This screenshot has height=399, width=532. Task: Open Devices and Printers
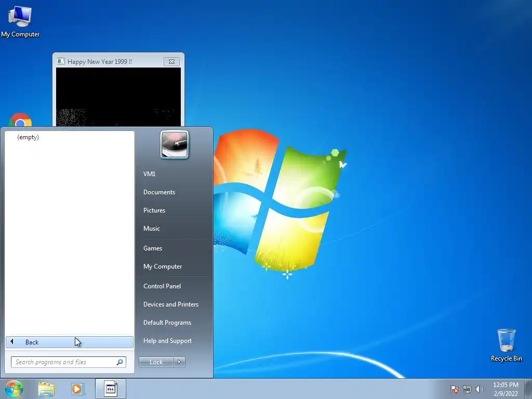(170, 304)
